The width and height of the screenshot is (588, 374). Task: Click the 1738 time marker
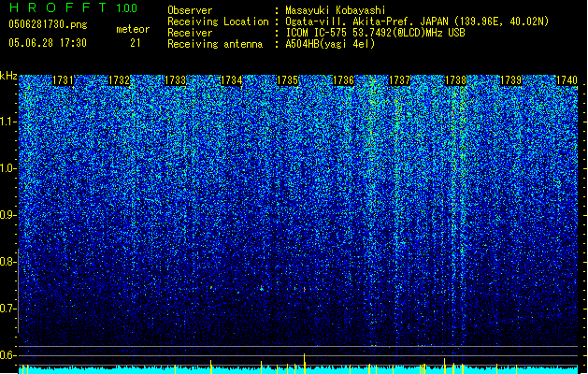tap(455, 80)
